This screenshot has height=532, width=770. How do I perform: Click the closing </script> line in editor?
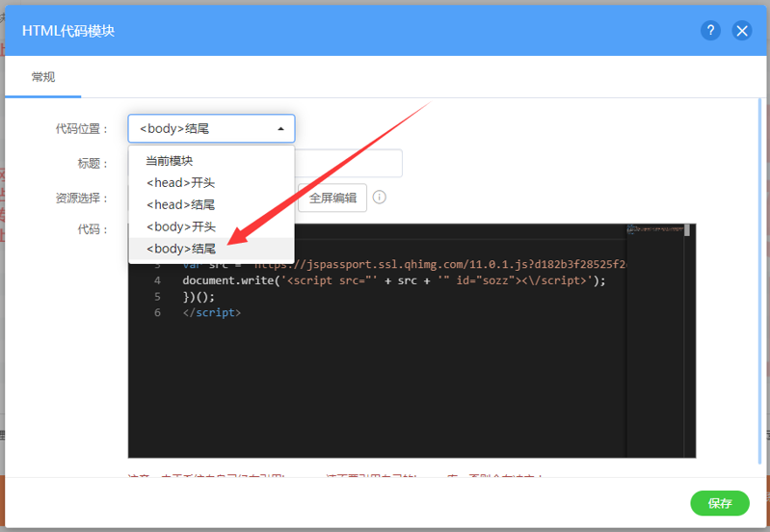212,313
